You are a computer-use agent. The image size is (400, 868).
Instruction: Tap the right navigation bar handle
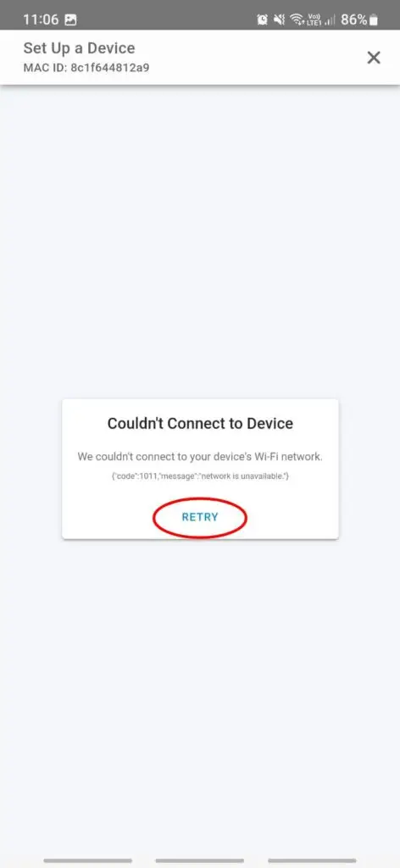pyautogui.click(x=312, y=861)
